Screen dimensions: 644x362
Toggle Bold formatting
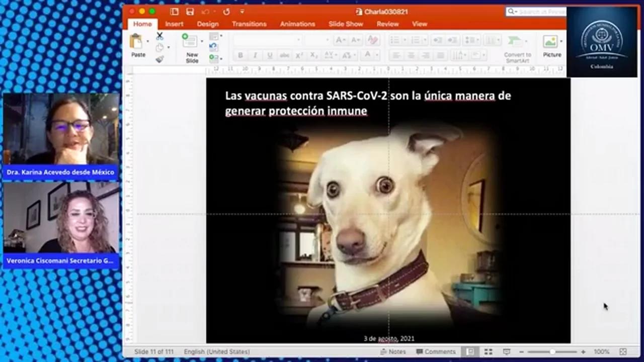click(240, 55)
